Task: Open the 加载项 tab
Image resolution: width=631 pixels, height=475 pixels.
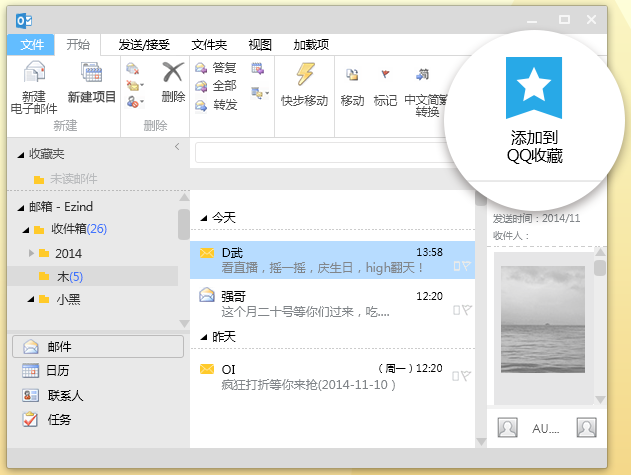Action: pos(311,45)
